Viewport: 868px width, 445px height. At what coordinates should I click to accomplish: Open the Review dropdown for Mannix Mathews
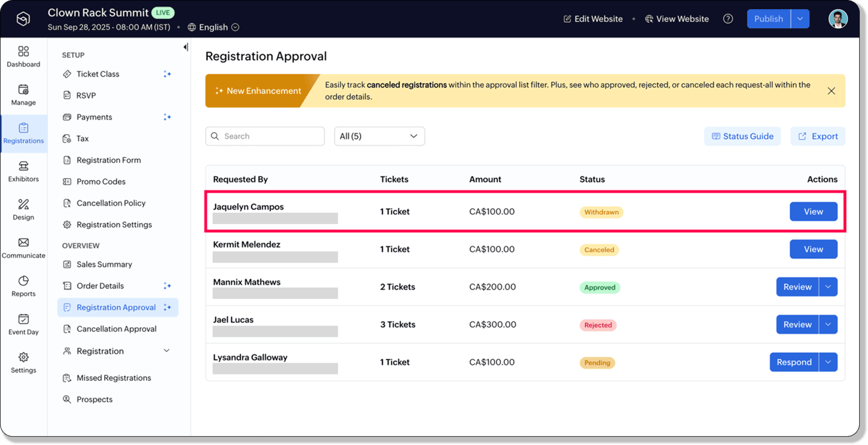828,287
